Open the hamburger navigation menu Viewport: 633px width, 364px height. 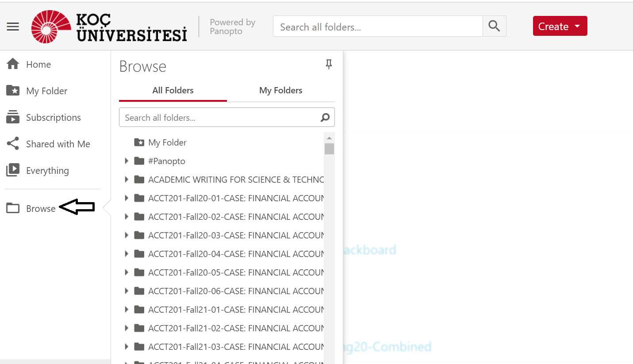point(13,27)
